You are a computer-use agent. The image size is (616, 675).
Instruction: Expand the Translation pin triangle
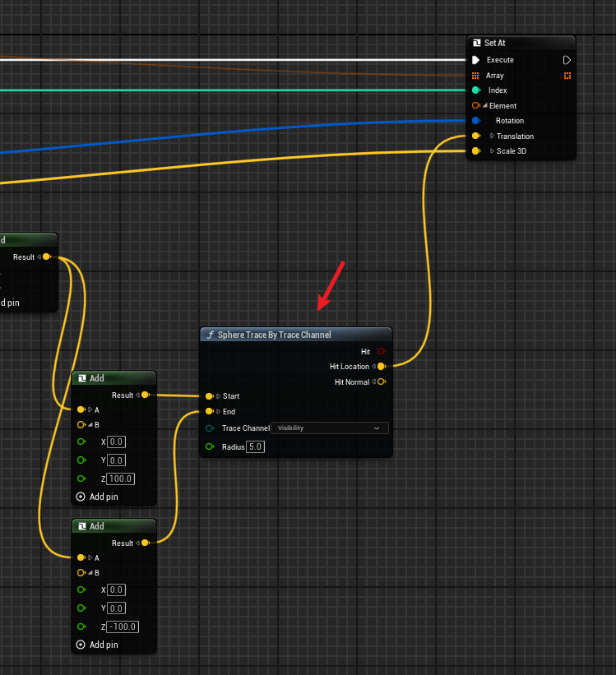(492, 136)
